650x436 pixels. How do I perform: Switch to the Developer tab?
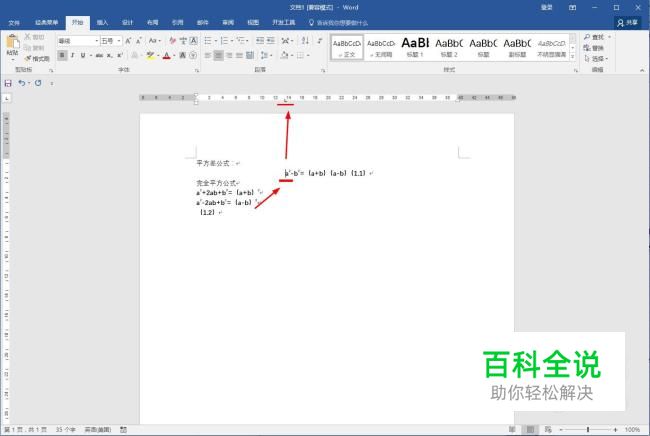tap(284, 22)
